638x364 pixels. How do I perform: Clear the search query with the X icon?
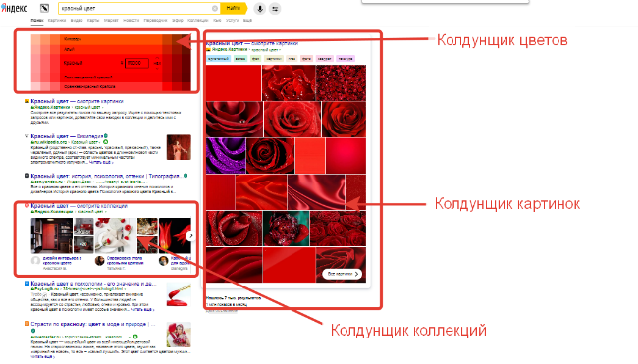(215, 8)
